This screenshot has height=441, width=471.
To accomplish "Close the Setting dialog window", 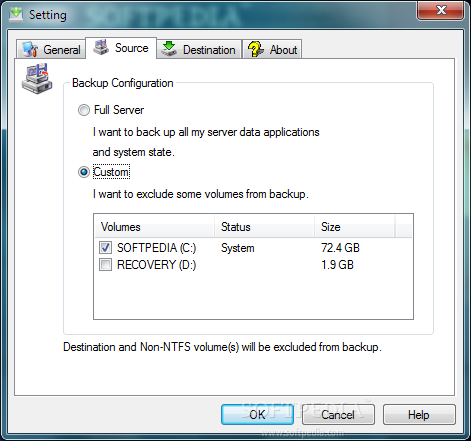I will click(x=440, y=10).
